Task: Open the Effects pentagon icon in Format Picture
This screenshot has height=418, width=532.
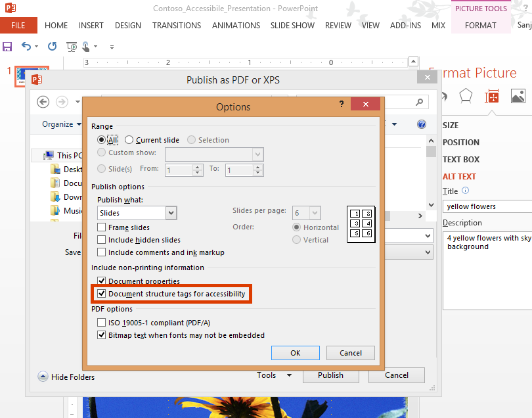Action: [465, 96]
